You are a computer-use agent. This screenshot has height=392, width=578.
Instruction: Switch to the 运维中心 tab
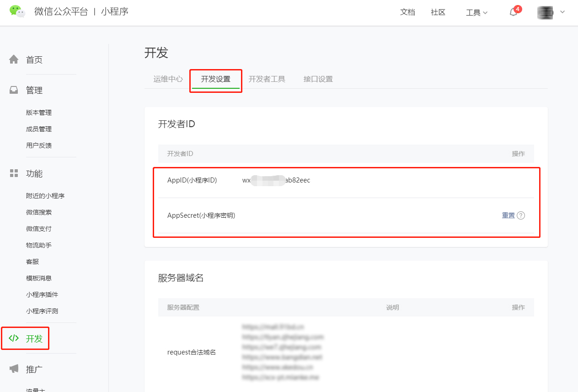tap(168, 79)
